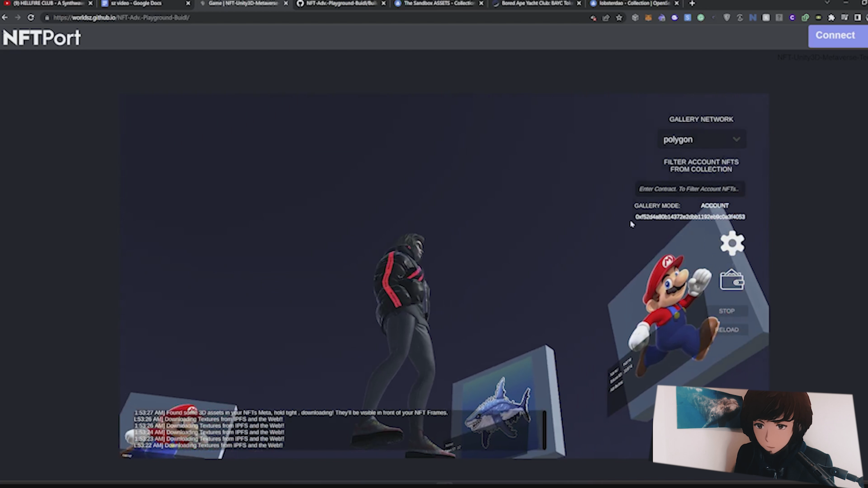868x488 pixels.
Task: Click the STOP button
Action: click(x=726, y=311)
